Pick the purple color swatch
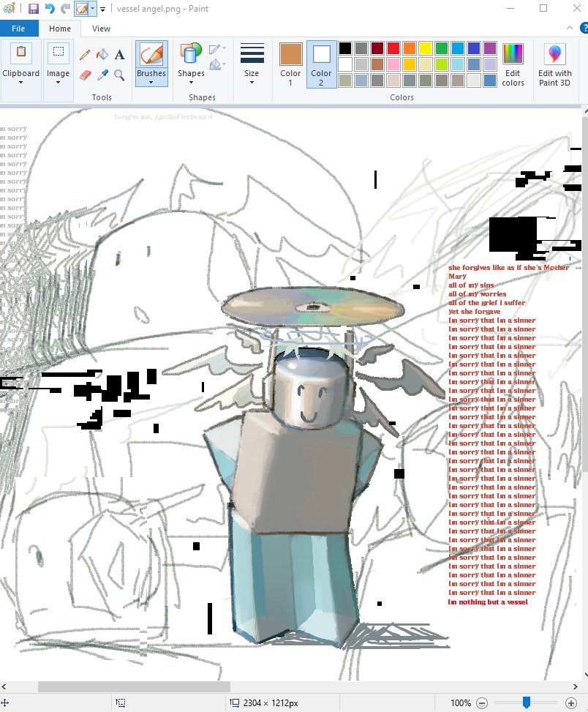The height and width of the screenshot is (712, 588). click(x=490, y=48)
